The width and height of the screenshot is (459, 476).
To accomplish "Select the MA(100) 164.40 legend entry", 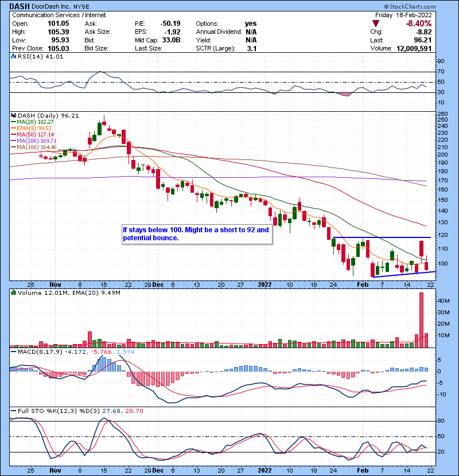I will [x=34, y=147].
